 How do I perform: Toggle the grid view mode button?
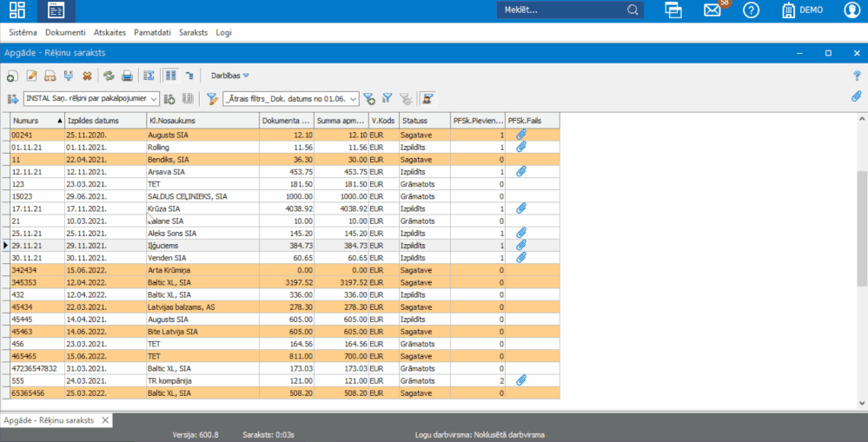coord(170,76)
